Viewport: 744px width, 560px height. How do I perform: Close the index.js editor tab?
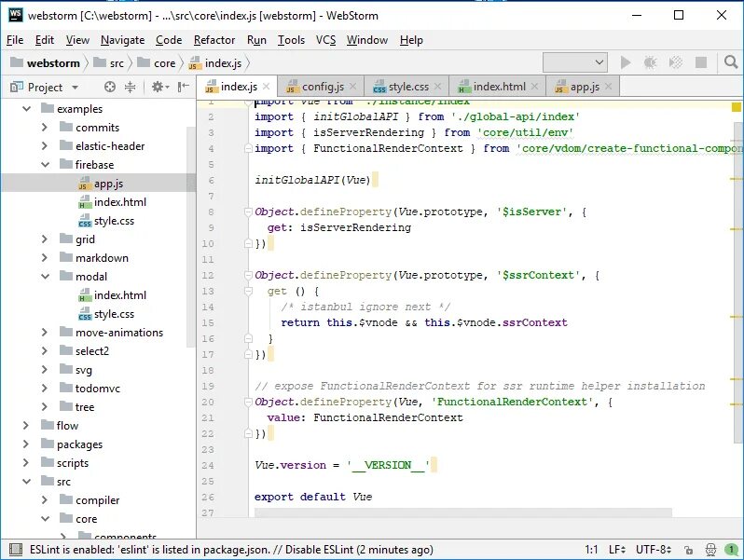click(267, 87)
